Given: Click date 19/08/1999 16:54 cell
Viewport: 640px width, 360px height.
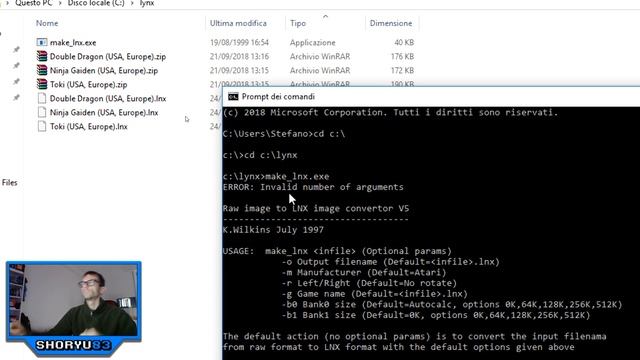Looking at the screenshot, I should [239, 42].
